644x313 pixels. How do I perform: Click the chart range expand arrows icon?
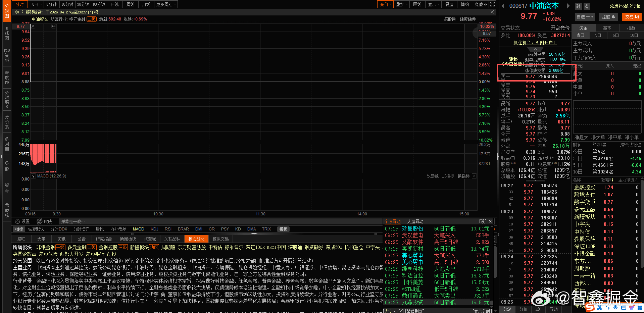coord(54,26)
